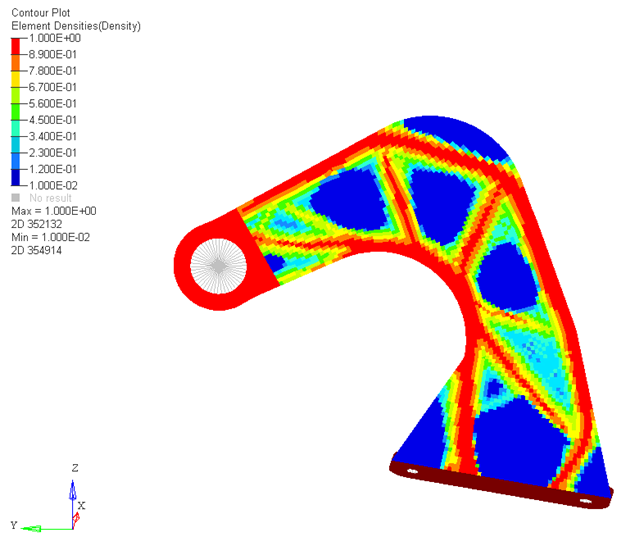Click the yellow legend color band
The image size is (638, 542).
[15, 79]
